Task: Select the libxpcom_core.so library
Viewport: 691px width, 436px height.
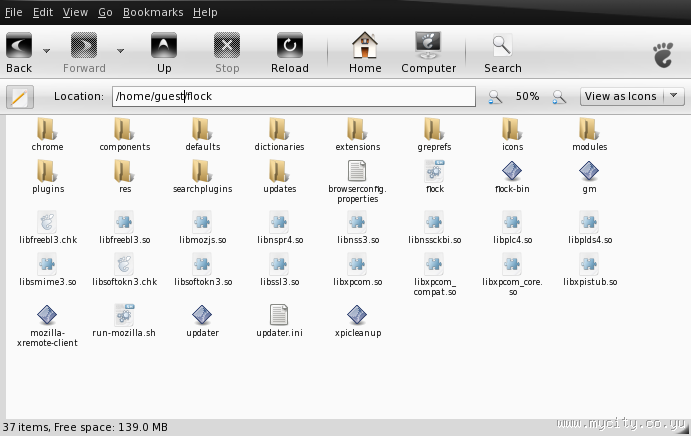Action: tap(512, 275)
